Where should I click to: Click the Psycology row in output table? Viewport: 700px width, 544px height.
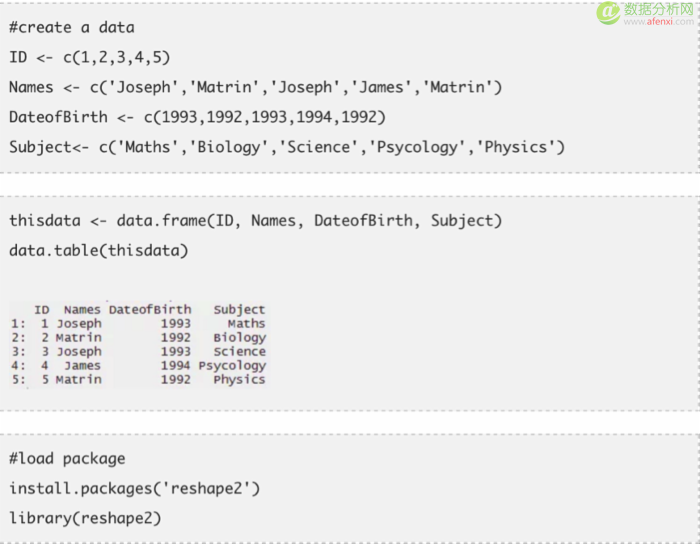139,365
